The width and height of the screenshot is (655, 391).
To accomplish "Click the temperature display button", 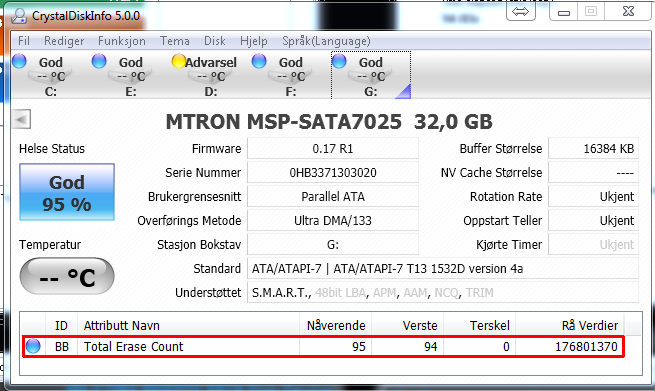I will coord(67,276).
